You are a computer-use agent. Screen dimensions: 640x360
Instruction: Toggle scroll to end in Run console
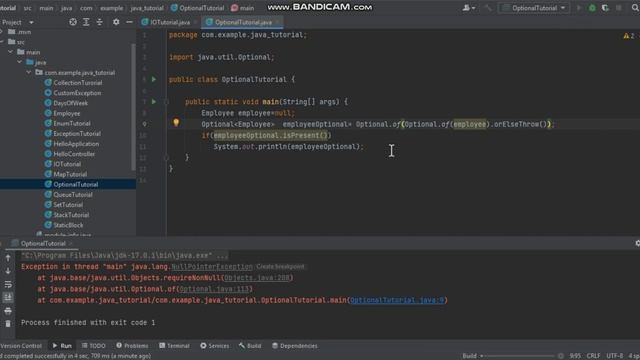[8, 298]
